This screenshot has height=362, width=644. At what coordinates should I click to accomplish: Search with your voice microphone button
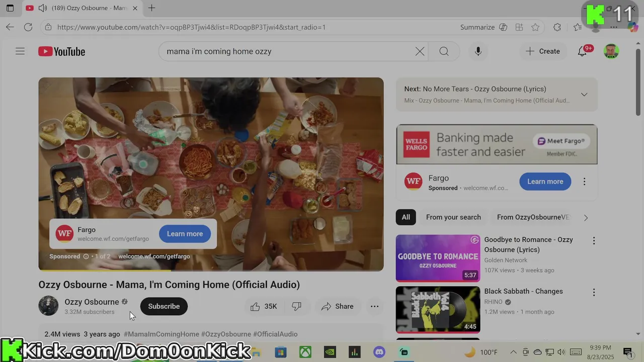(x=478, y=51)
